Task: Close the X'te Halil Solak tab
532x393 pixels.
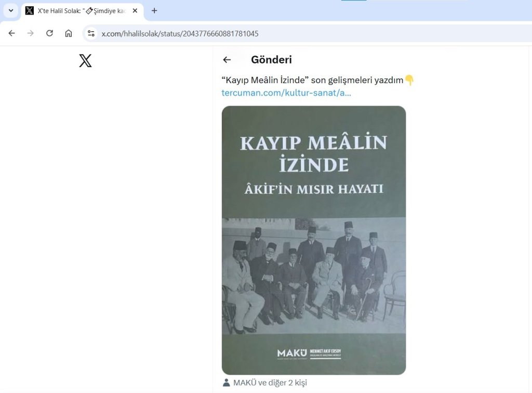Action: click(x=135, y=10)
